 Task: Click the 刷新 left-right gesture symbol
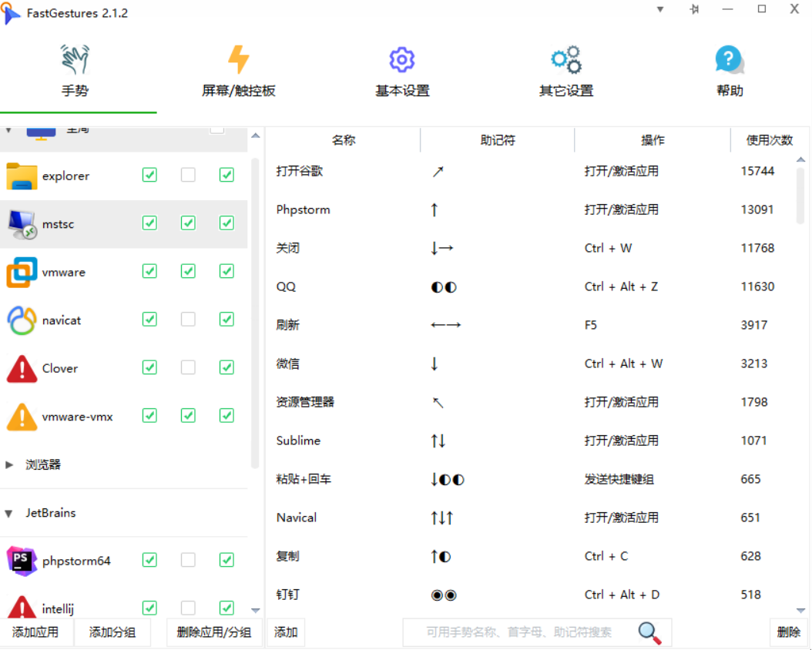tap(446, 325)
